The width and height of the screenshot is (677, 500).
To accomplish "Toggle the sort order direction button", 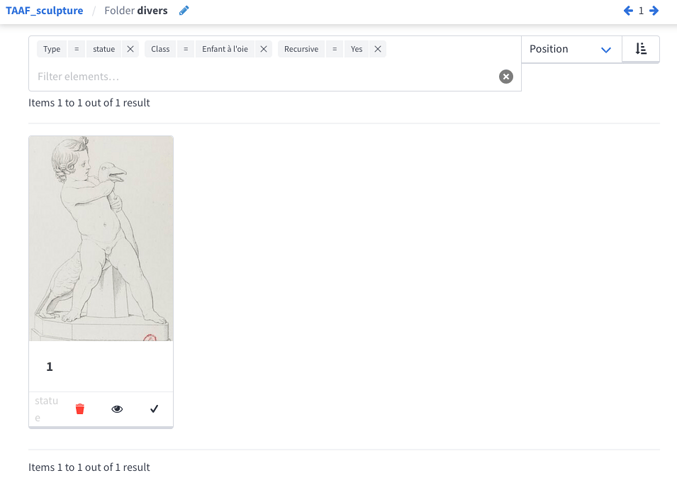I will click(641, 49).
